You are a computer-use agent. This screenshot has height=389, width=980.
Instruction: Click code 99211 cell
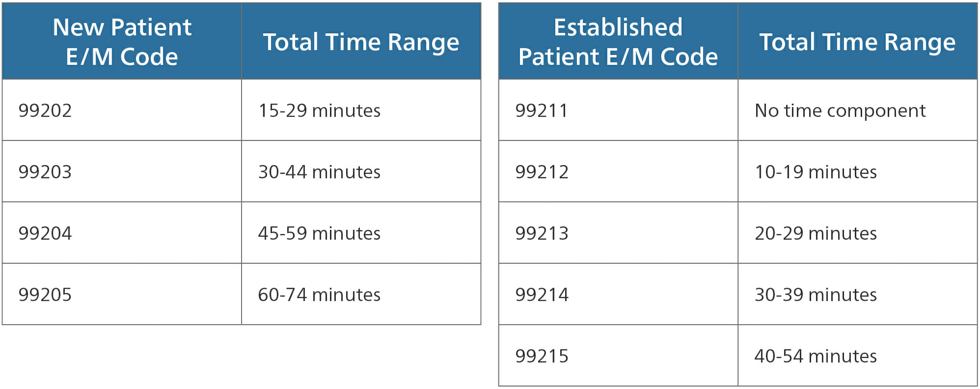point(542,111)
